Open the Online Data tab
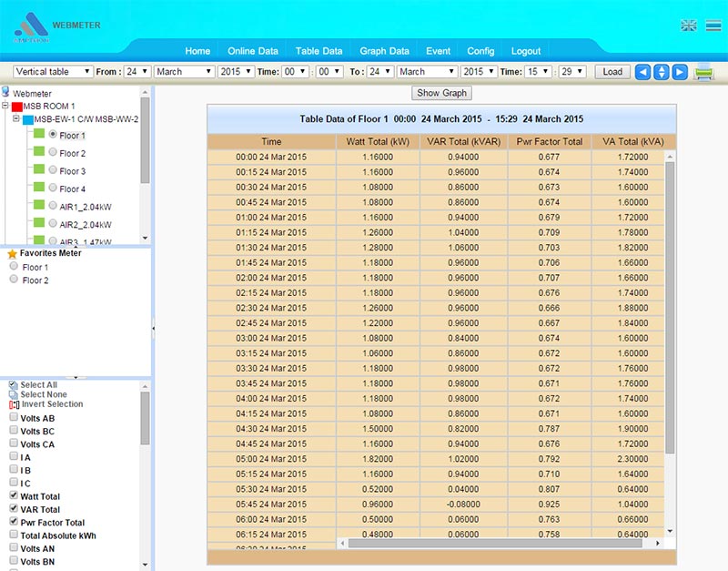 253,51
